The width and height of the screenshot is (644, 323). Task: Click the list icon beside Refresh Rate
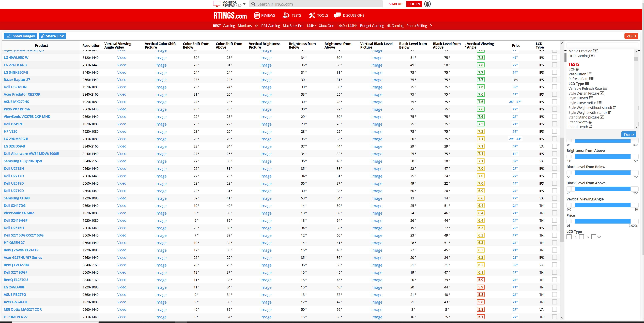tap(591, 79)
